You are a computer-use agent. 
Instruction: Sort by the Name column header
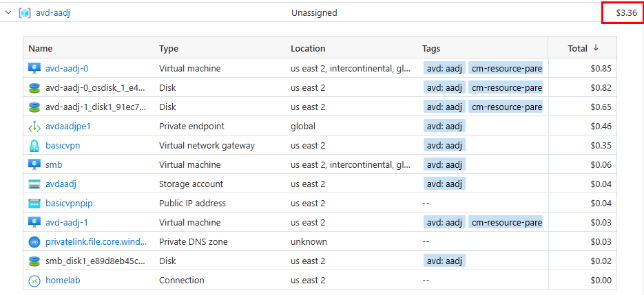point(41,48)
